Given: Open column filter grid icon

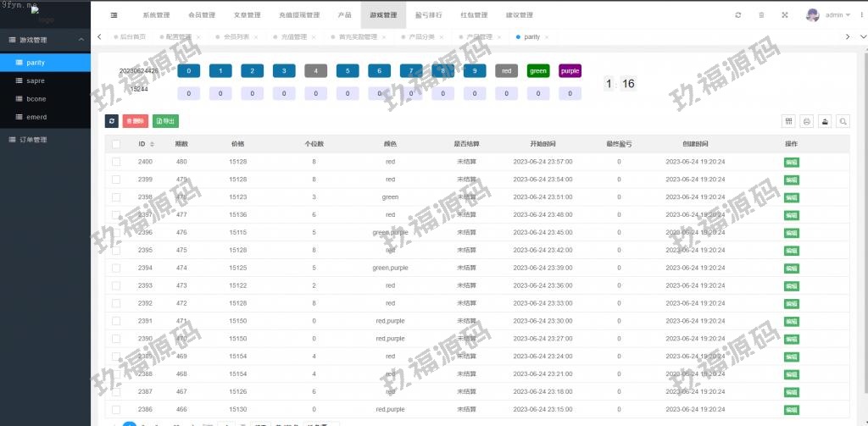Looking at the screenshot, I should (788, 122).
